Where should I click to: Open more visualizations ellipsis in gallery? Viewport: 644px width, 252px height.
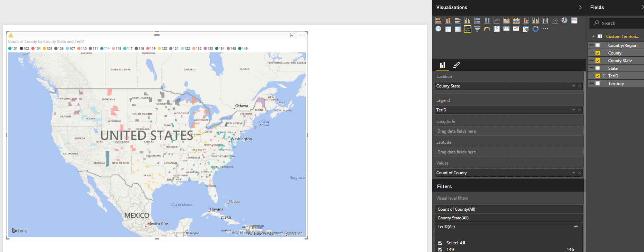pyautogui.click(x=545, y=29)
